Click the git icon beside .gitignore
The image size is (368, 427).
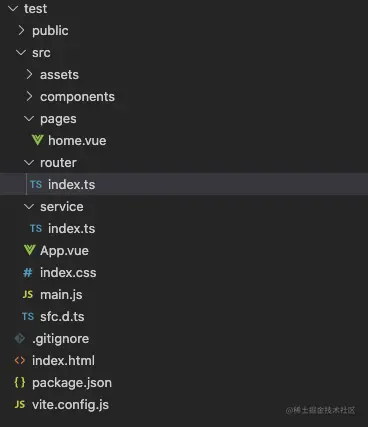(20, 338)
